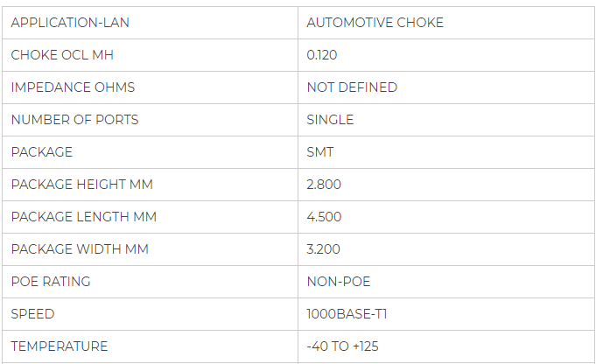Select the AUTOMOTIVE CHOKE value
The height and width of the screenshot is (364, 603).
tap(375, 23)
